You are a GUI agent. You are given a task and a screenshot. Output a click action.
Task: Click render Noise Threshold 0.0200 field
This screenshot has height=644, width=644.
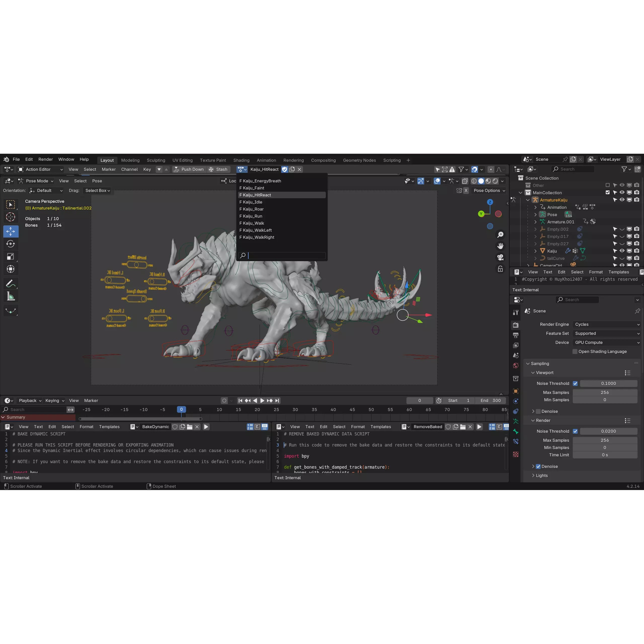(x=609, y=431)
